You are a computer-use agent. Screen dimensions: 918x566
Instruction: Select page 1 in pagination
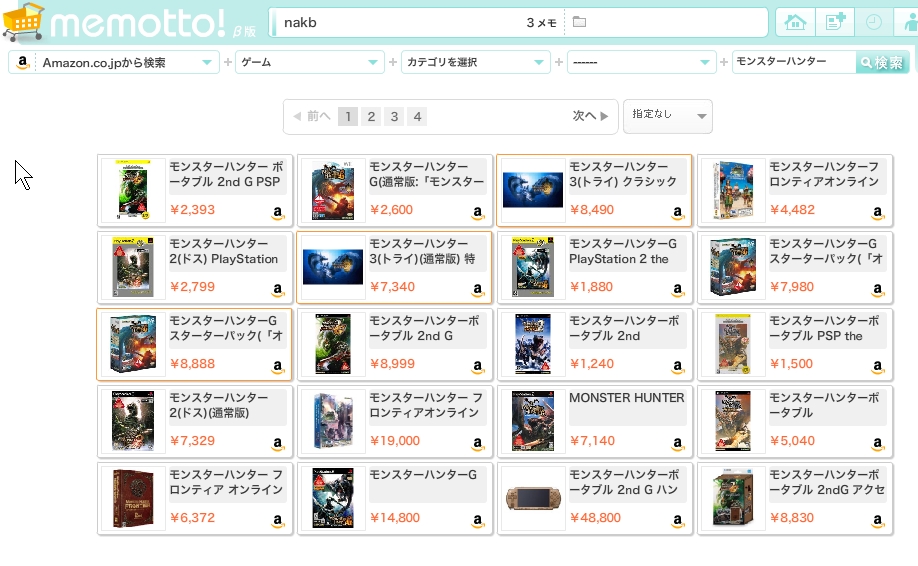348,116
